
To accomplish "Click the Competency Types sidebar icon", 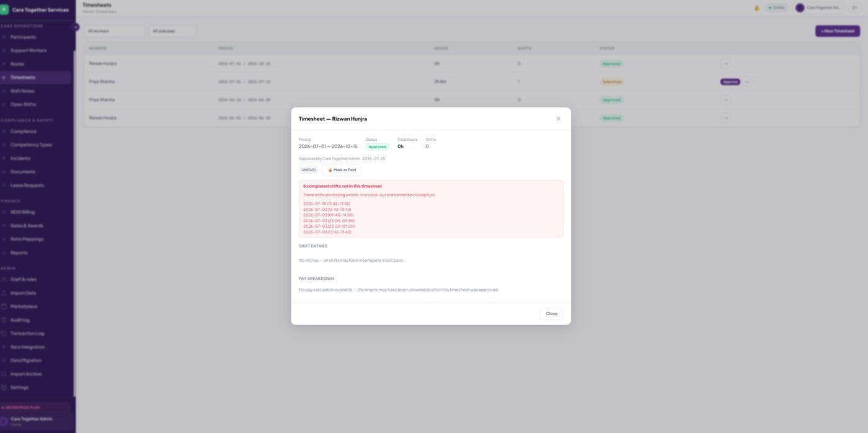I will [4, 145].
